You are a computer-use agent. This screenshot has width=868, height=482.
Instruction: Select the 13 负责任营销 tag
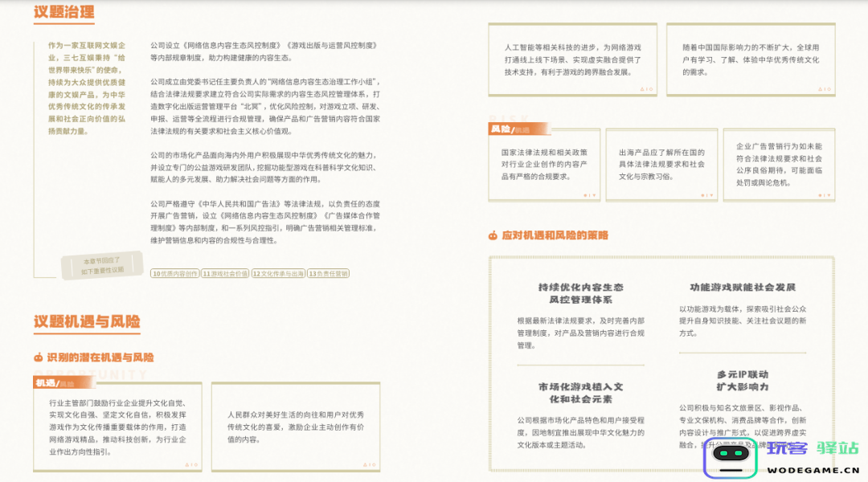pos(328,273)
